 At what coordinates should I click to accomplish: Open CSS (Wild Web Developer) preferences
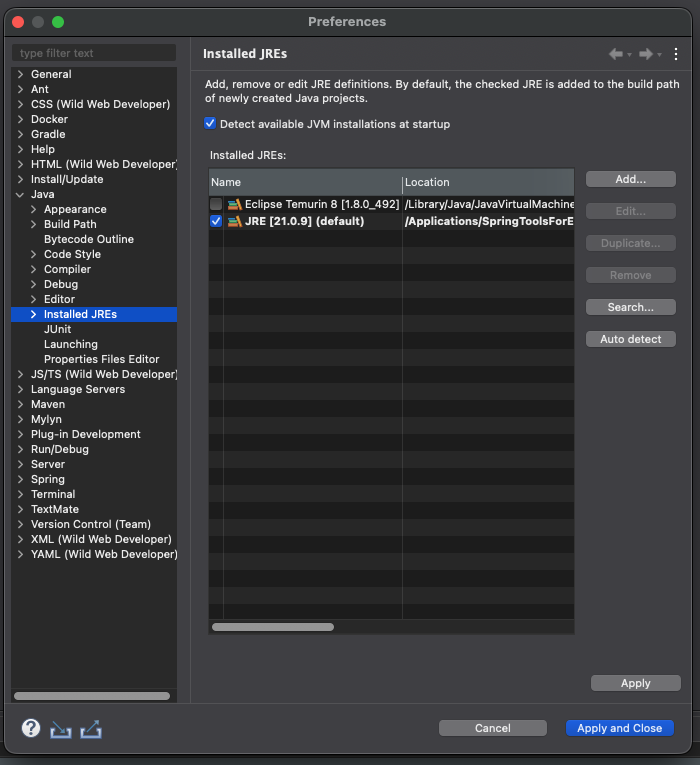click(100, 104)
